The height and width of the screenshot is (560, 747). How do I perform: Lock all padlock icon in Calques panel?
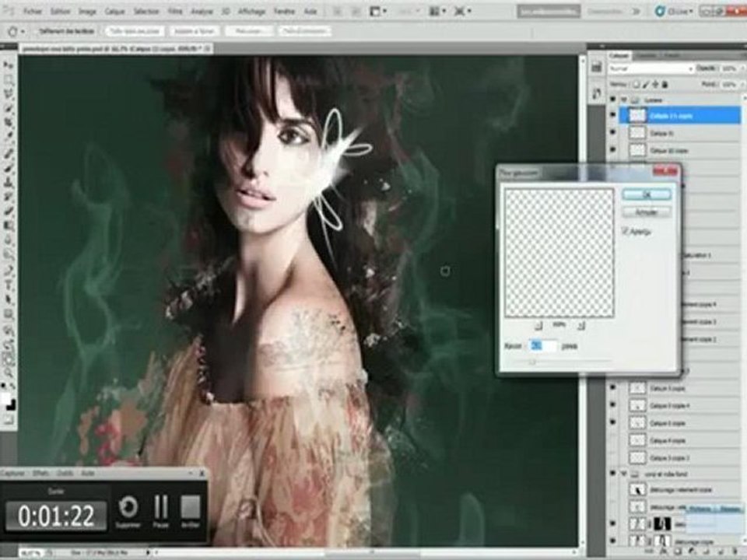665,84
